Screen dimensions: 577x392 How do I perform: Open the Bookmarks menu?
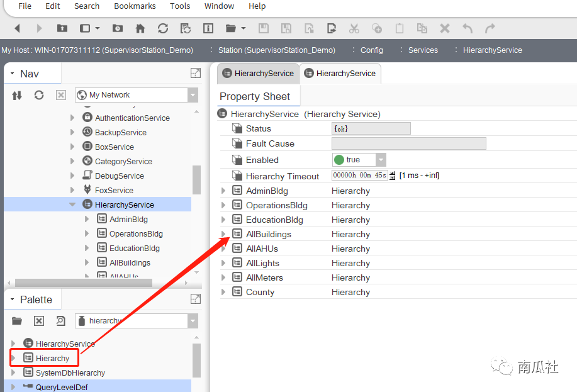point(135,6)
